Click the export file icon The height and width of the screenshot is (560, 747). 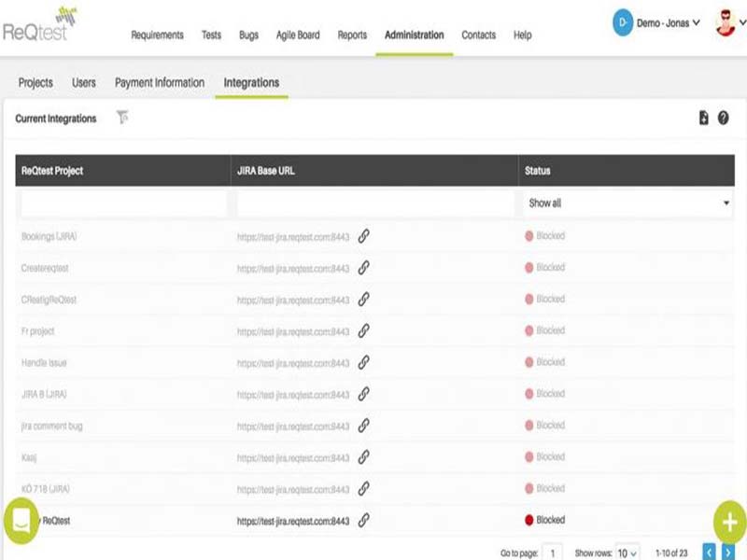704,118
